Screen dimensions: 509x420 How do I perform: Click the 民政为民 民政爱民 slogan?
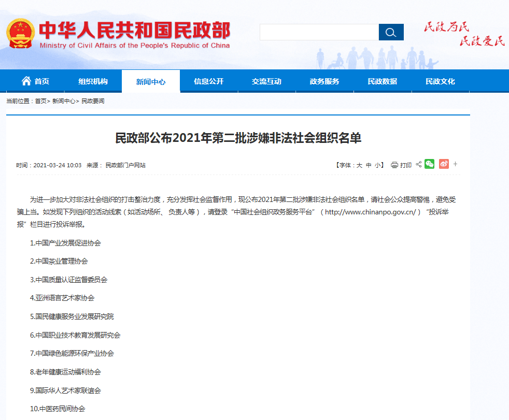[464, 34]
